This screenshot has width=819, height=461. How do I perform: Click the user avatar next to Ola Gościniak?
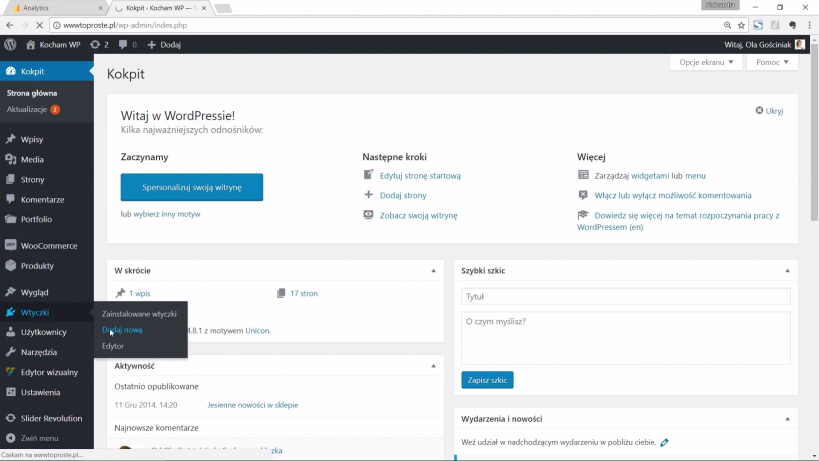(x=800, y=45)
